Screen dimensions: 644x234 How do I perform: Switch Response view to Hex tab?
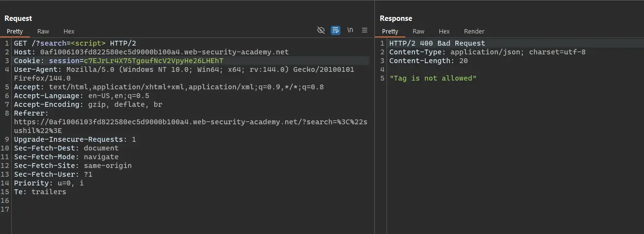[x=444, y=31]
